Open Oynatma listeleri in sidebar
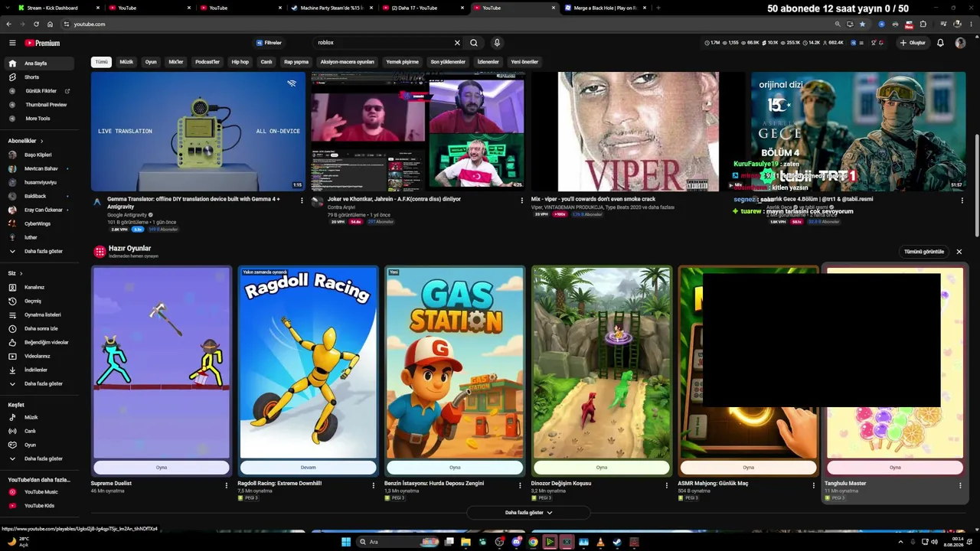 (41, 315)
